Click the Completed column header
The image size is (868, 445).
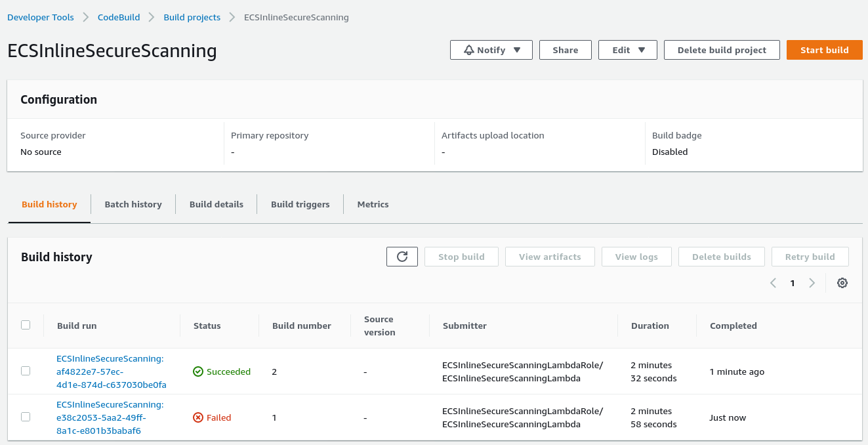coord(734,326)
